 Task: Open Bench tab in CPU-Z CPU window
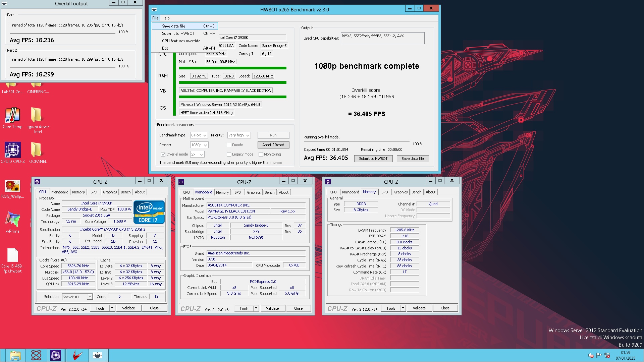(126, 192)
